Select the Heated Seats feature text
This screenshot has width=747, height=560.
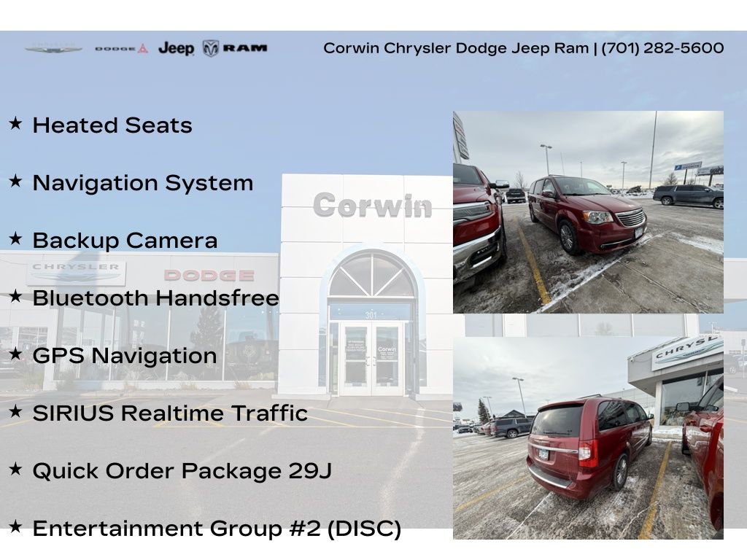(112, 125)
